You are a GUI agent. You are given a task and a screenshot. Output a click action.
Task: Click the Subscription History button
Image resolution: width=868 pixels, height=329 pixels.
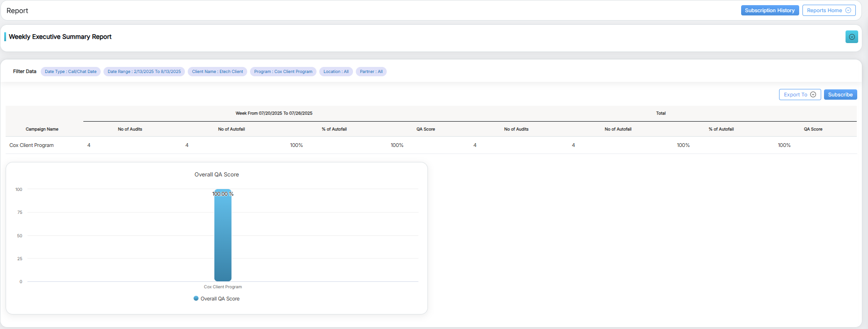coord(769,10)
